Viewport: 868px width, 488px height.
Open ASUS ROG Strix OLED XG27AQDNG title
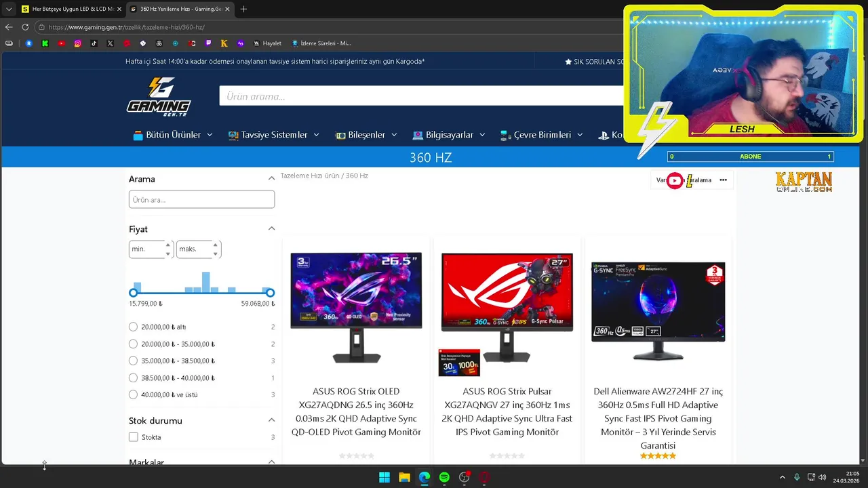[356, 411]
